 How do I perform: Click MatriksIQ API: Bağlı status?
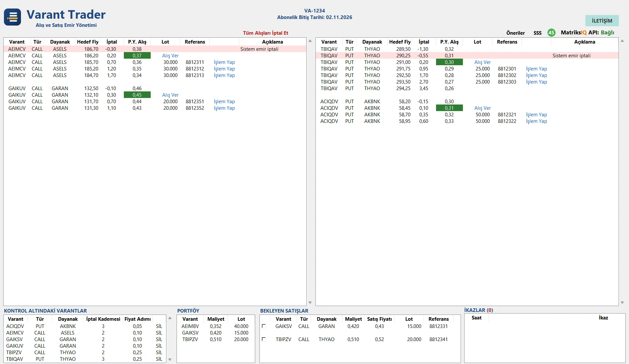click(x=587, y=32)
